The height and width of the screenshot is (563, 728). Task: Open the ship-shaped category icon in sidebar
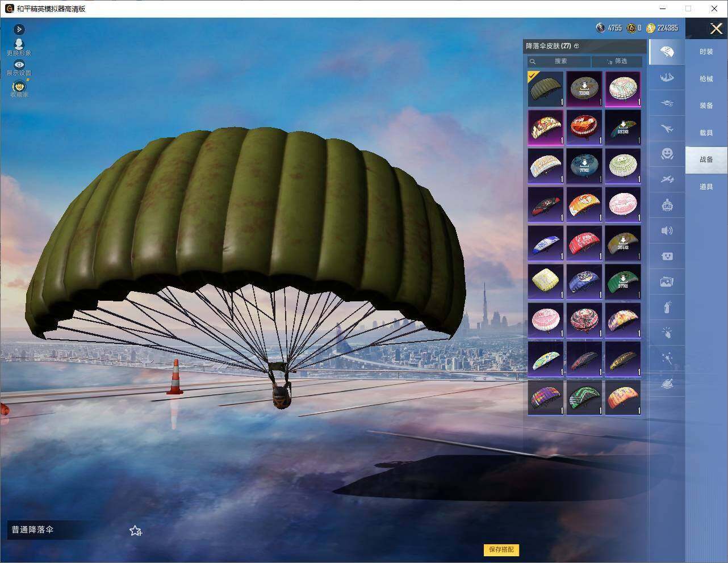667,77
